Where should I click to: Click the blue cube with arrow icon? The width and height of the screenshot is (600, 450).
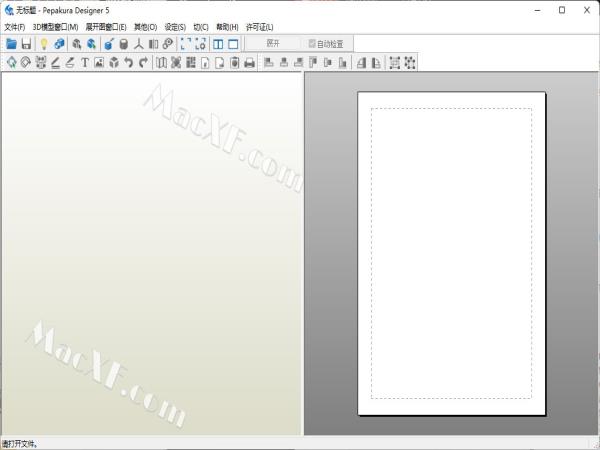click(91, 44)
